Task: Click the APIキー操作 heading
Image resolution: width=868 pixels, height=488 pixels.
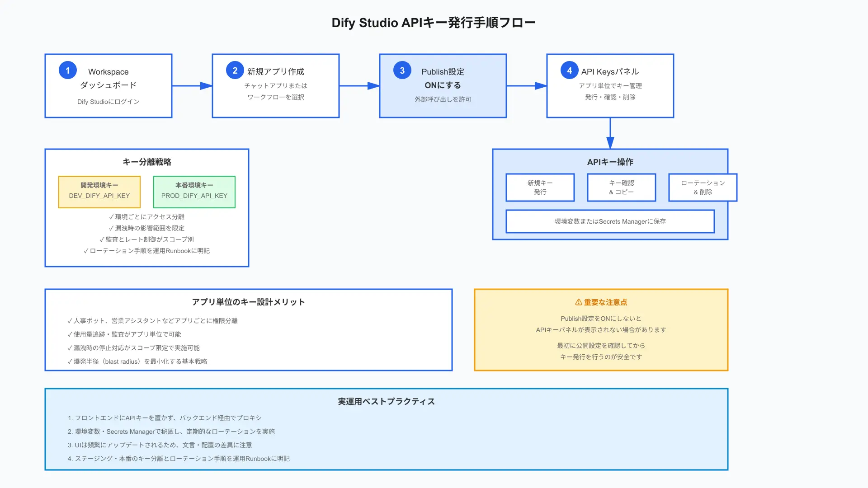Action: 610,162
